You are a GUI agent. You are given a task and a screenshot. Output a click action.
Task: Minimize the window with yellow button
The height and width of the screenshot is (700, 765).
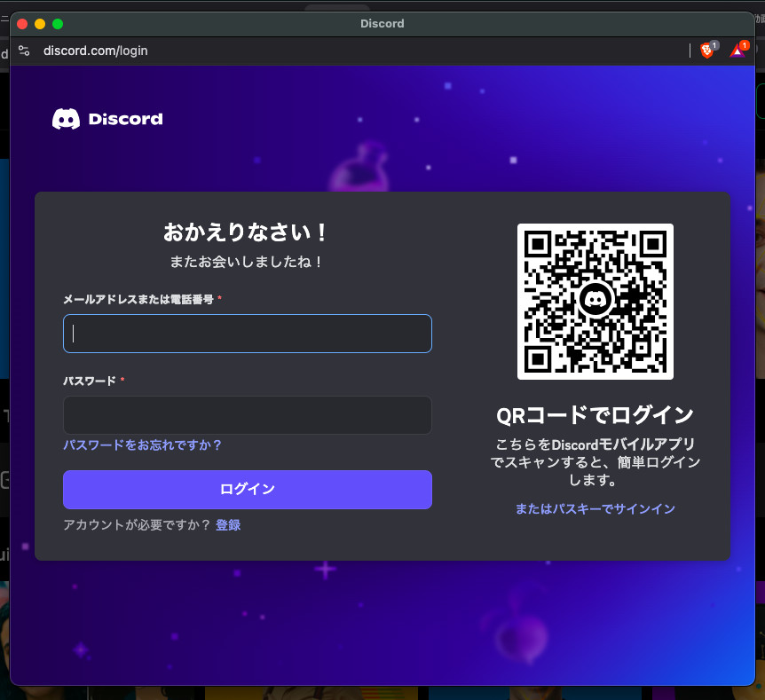point(40,24)
